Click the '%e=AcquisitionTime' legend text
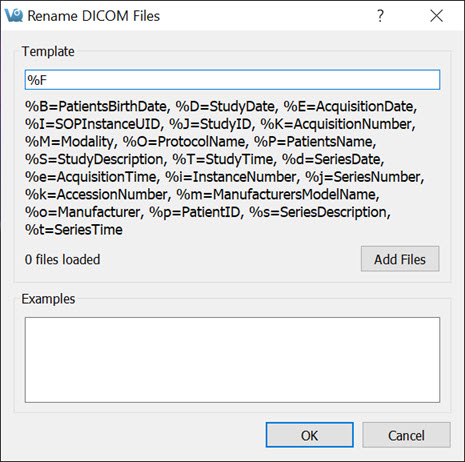Screen dimensions: 465x462 (90, 177)
